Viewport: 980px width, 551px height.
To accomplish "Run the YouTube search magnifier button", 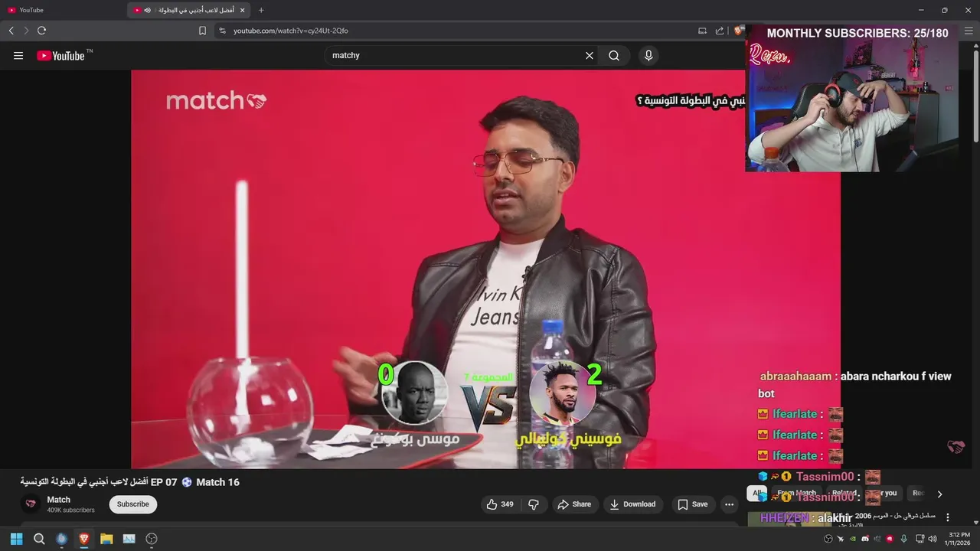I will pyautogui.click(x=614, y=55).
